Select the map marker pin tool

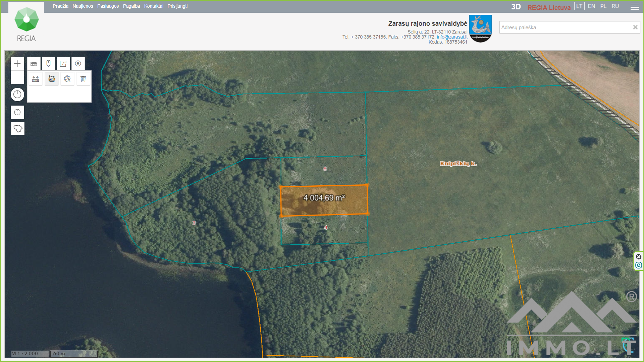(49, 63)
